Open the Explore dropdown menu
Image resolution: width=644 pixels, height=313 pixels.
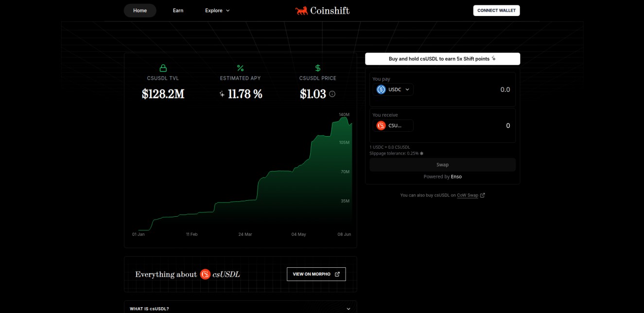217,11
